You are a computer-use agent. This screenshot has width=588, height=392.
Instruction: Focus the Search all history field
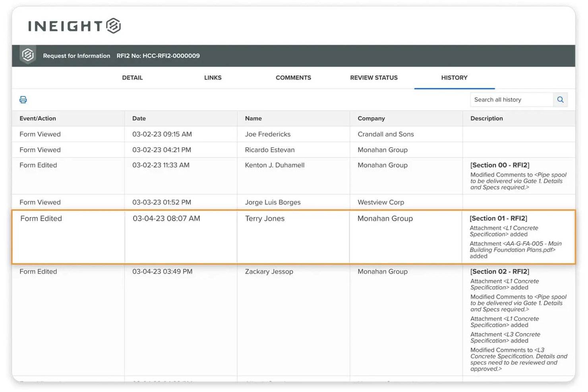tap(512, 100)
